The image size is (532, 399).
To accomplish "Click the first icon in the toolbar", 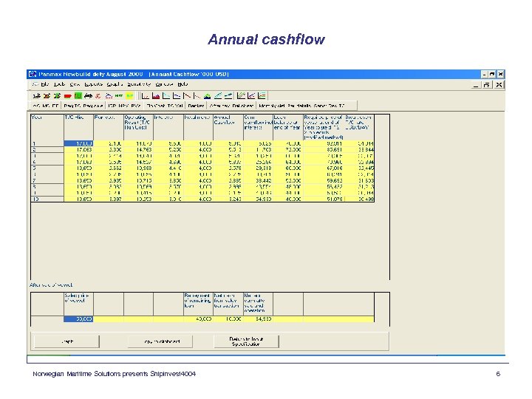I will [x=37, y=96].
